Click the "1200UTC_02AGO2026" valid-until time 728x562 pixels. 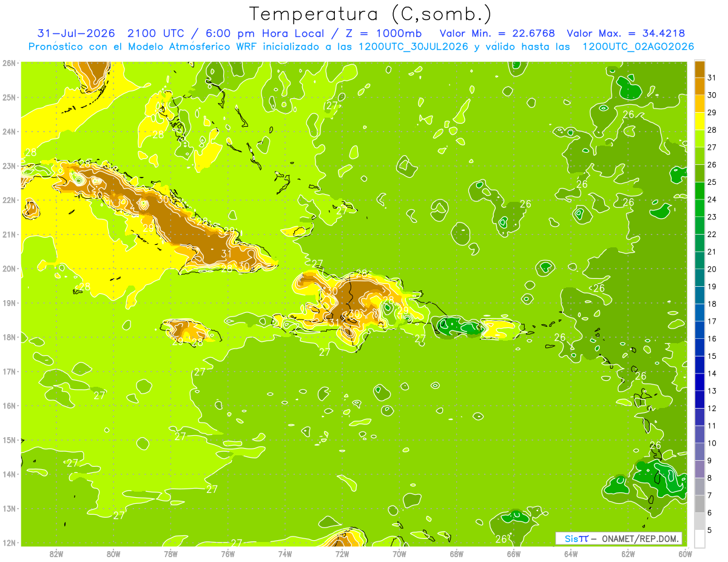point(638,46)
